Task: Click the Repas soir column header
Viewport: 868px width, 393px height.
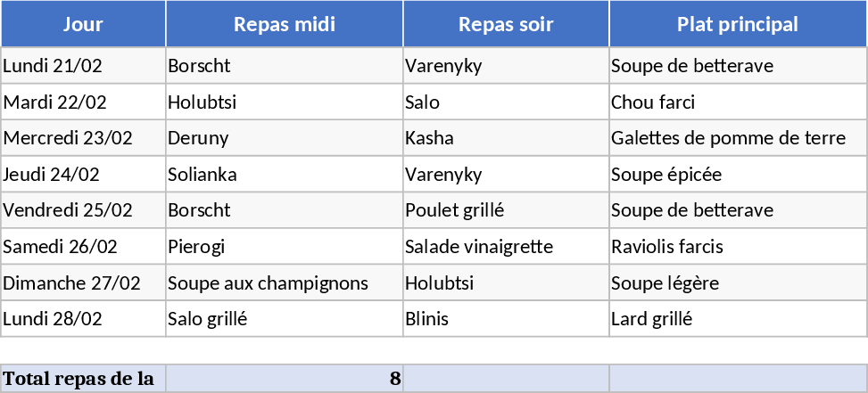Action: tap(506, 24)
